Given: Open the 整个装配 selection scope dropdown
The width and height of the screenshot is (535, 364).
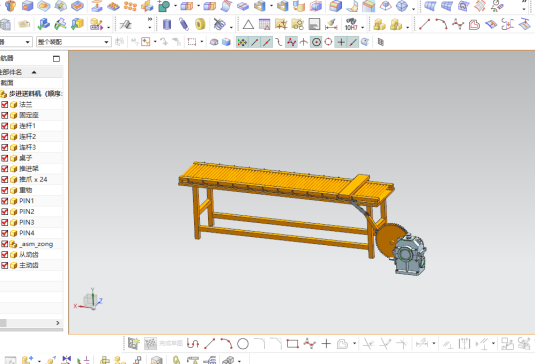Looking at the screenshot, I should pos(74,42).
